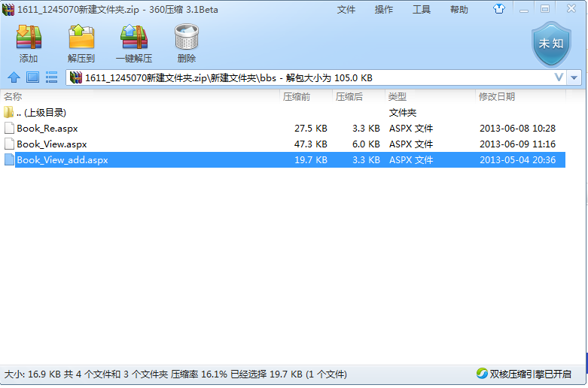Click the archive path address field
The width and height of the screenshot is (588, 388).
tap(317, 78)
